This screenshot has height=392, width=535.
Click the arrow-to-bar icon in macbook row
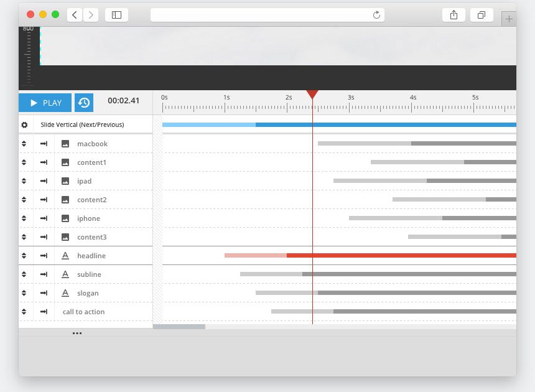(44, 144)
